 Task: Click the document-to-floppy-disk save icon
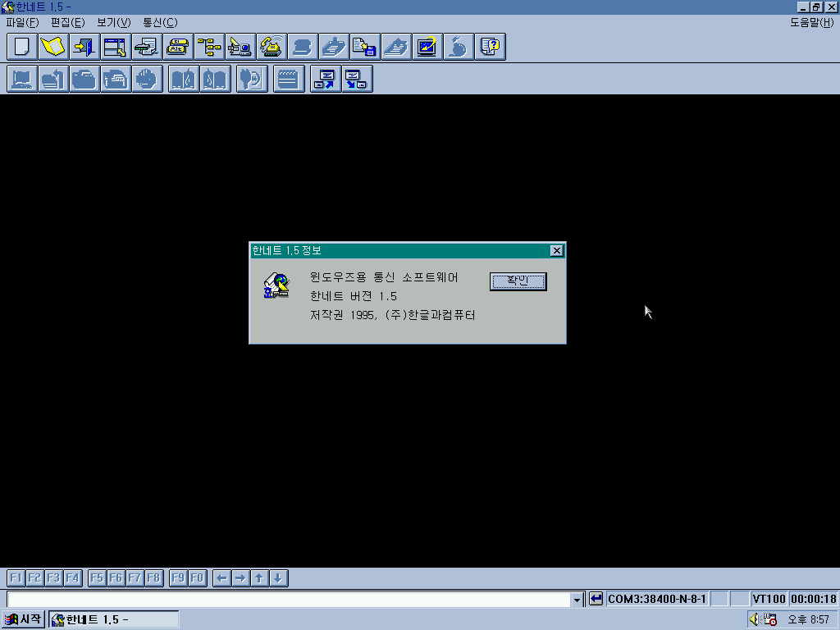[365, 47]
